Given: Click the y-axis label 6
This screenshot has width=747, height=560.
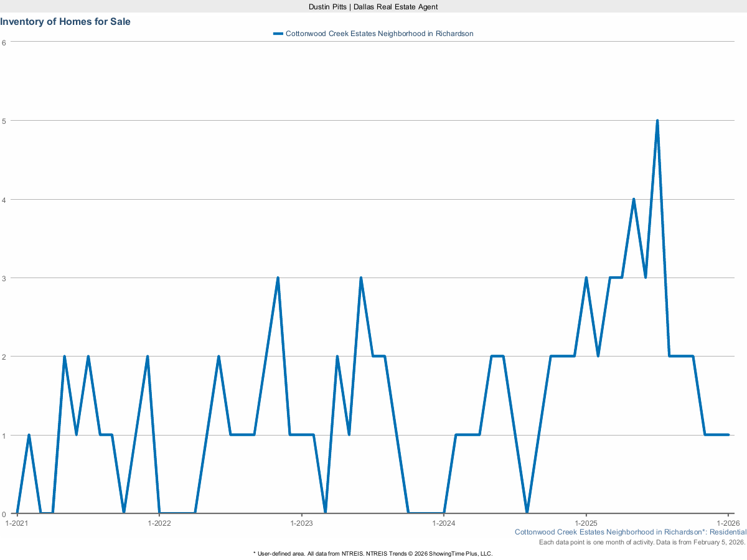Looking at the screenshot, I should [4, 42].
